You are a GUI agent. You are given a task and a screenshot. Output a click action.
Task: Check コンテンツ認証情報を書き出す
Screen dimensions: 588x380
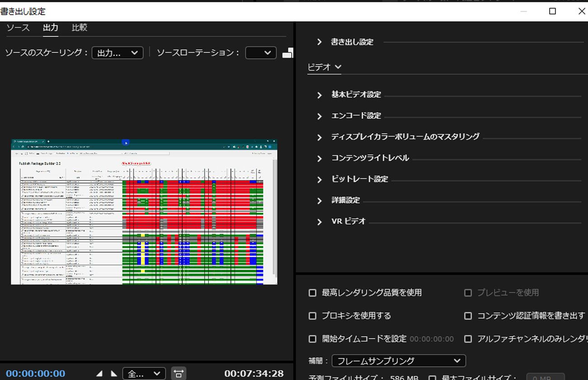[x=468, y=316]
